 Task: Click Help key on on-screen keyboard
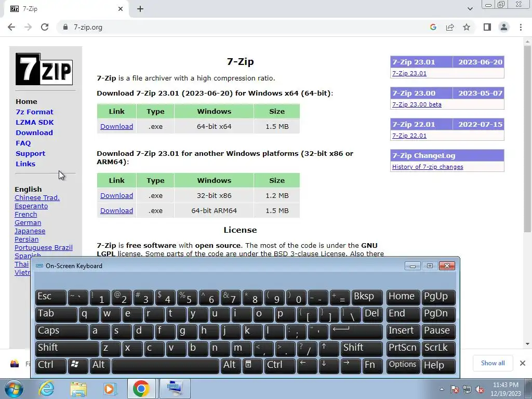pyautogui.click(x=438, y=366)
